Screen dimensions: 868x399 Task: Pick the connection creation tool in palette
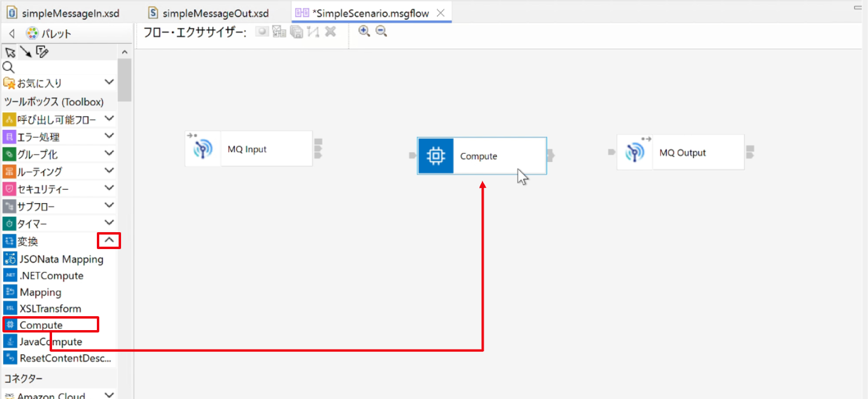(25, 52)
